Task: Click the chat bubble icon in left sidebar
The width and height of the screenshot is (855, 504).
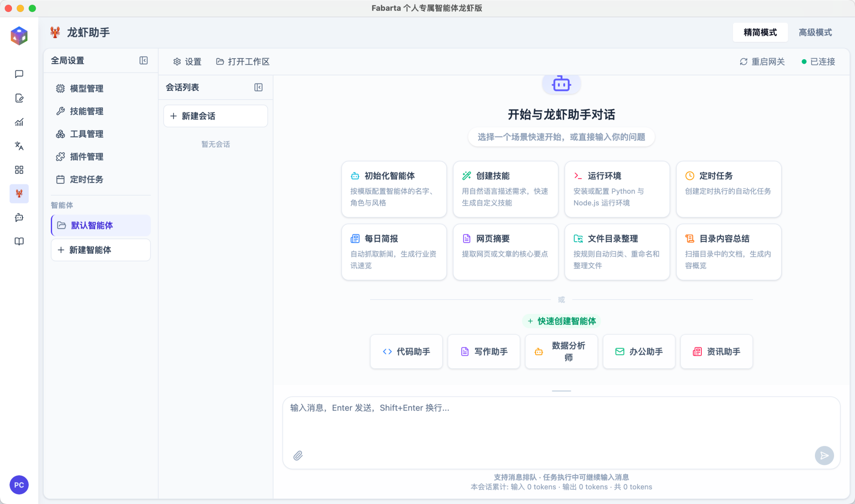Action: (19, 74)
